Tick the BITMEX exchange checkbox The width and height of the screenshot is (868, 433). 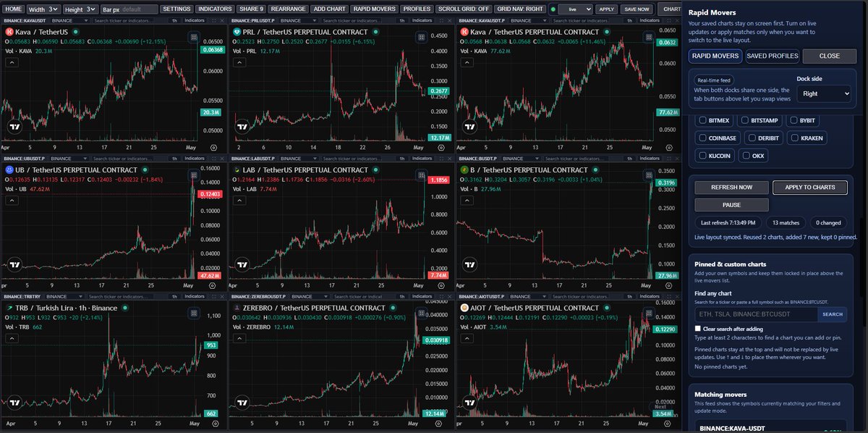(x=704, y=120)
